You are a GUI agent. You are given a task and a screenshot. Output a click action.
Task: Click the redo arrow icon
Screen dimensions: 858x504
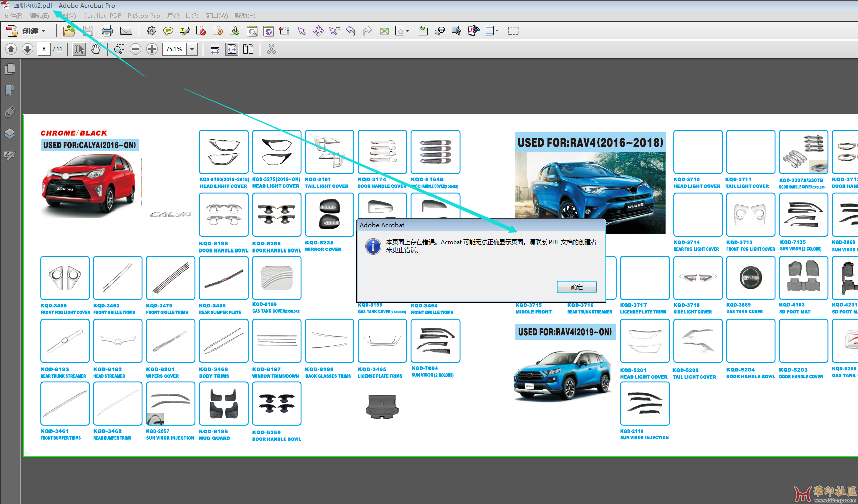[x=367, y=31]
